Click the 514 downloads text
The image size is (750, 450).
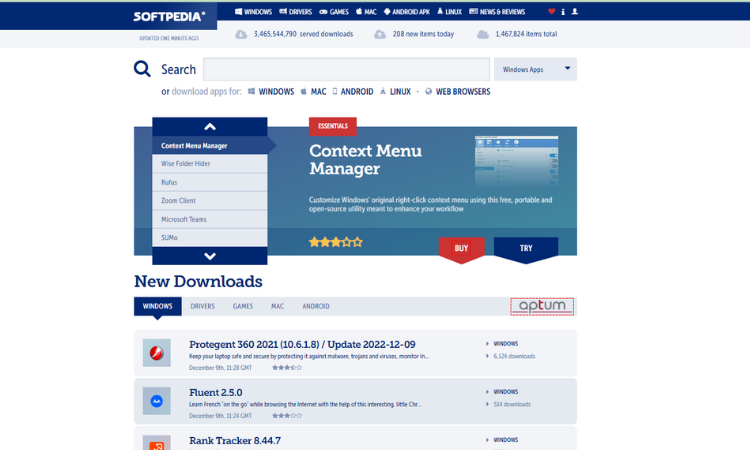(512, 404)
